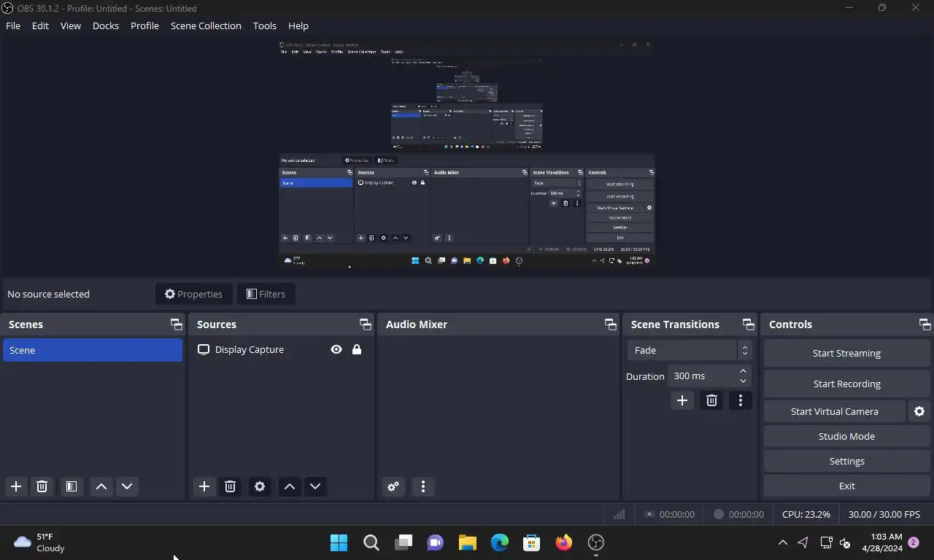
Task: Click the CPU: 23.2% status text
Action: coord(806,514)
